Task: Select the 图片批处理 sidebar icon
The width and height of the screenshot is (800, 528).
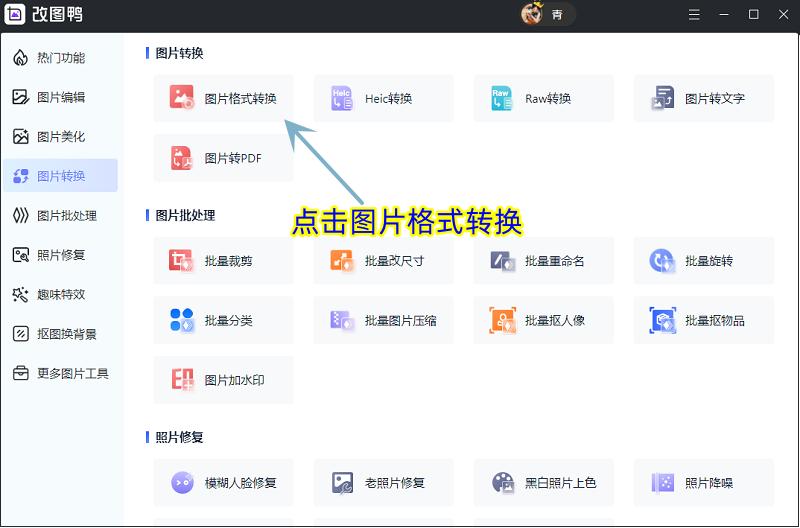Action: 20,216
